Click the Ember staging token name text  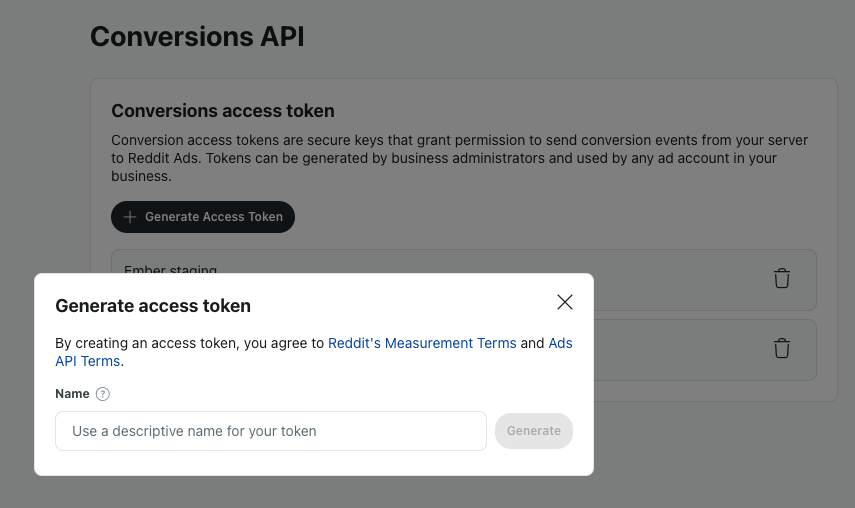point(170,269)
